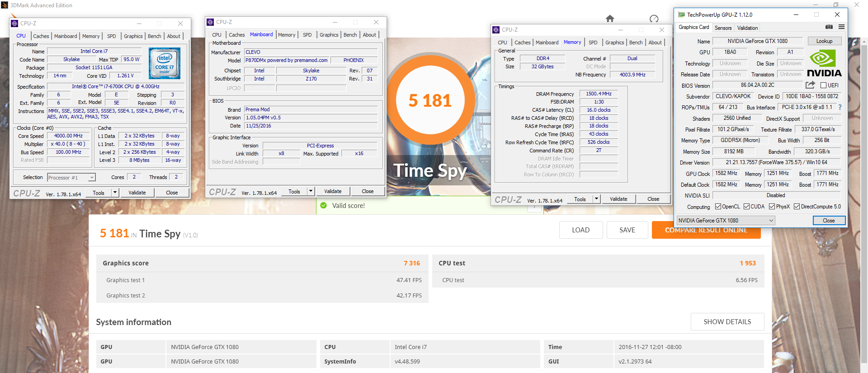This screenshot has height=373, width=868.
Task: Click BIOS Version 86.04.2A.00.2C field
Action: click(758, 85)
